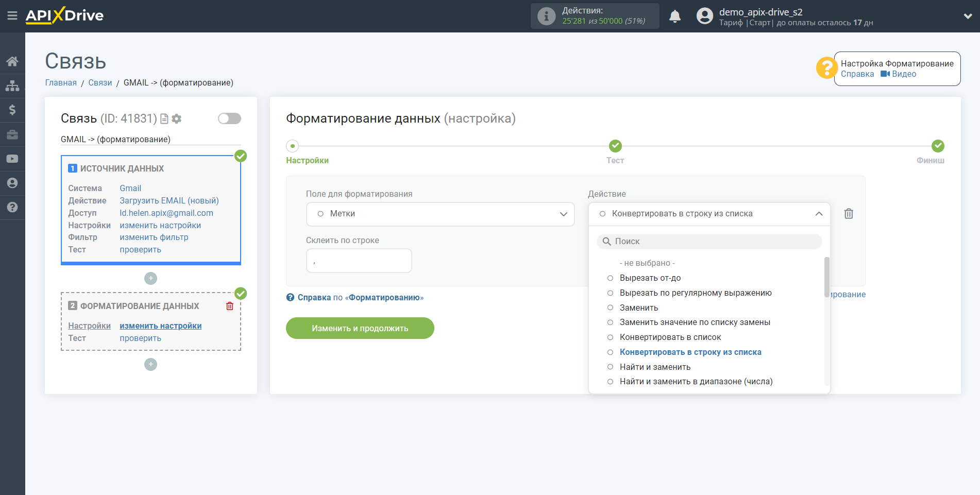Open the hamburger menu in top bar
Viewport: 980px width, 495px height.
pos(12,16)
